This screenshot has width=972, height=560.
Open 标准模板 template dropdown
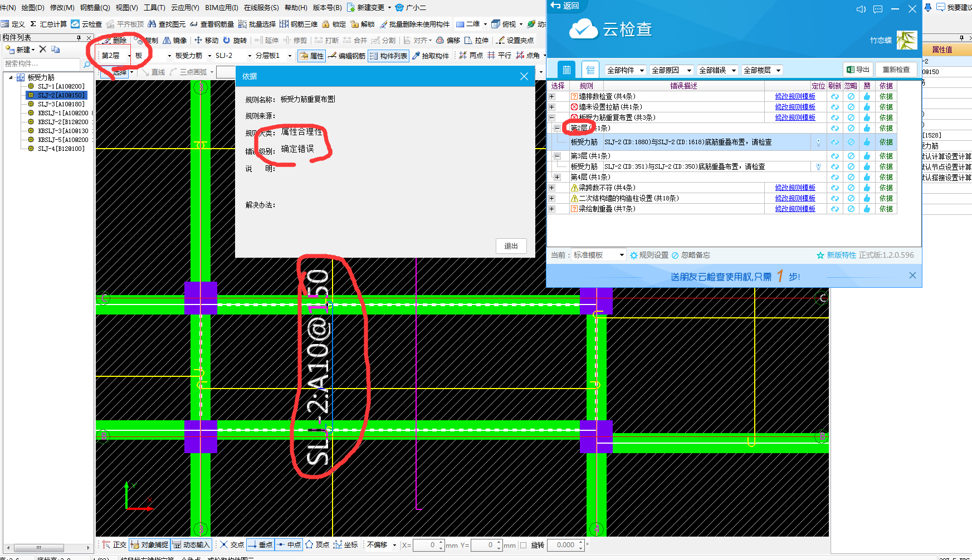[x=599, y=255]
